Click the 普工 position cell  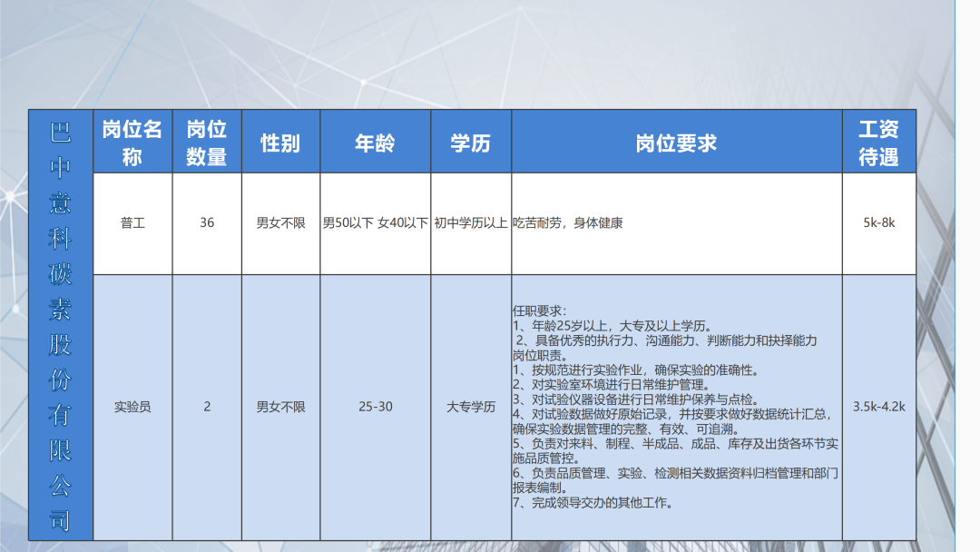pos(132,223)
